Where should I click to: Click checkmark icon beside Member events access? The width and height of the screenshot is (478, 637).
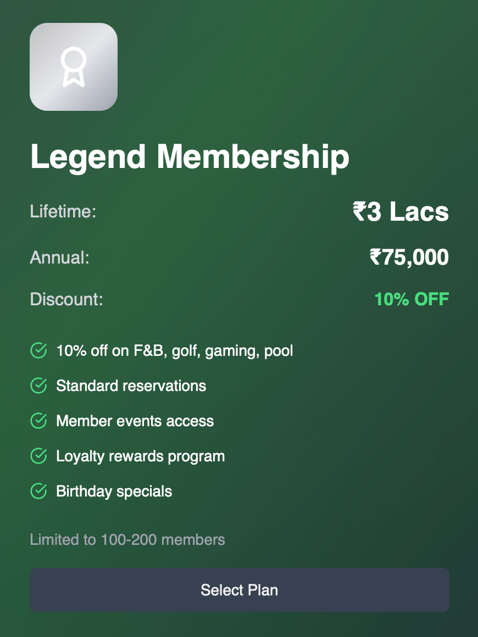point(39,421)
